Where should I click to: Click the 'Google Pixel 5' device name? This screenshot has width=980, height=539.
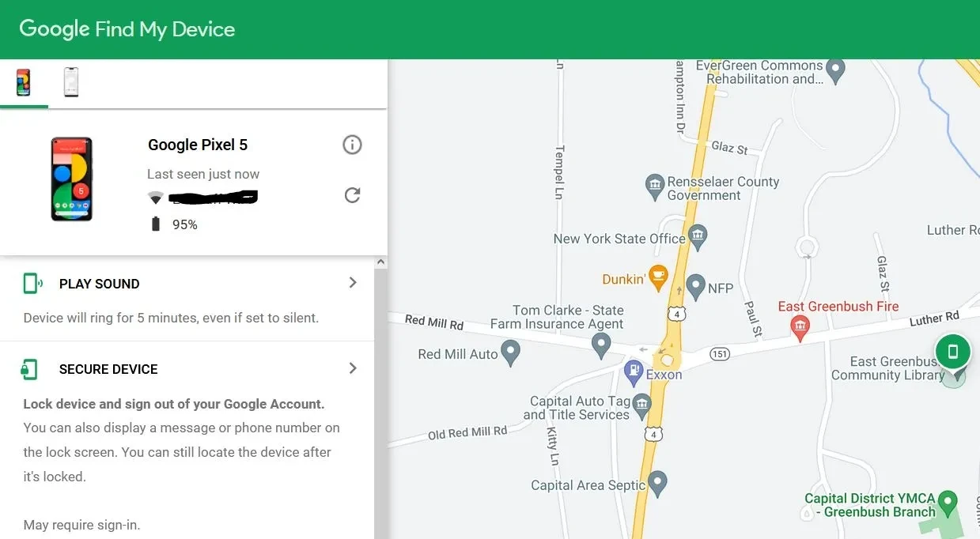[x=198, y=145]
